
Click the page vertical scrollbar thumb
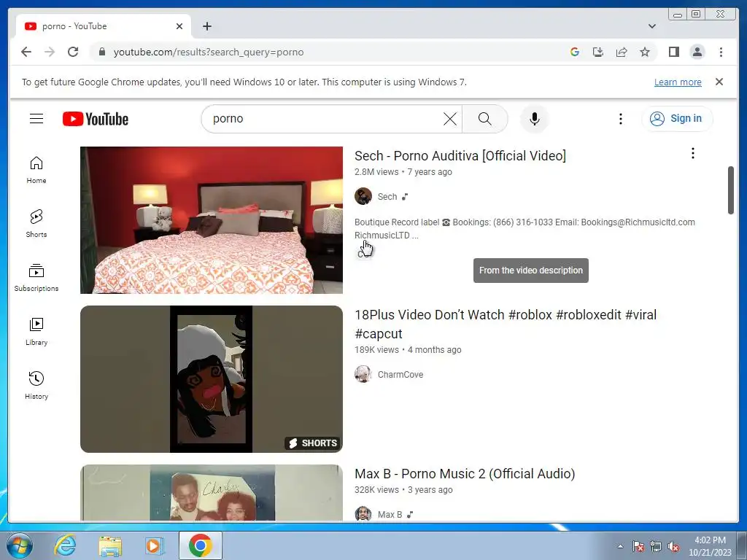(731, 190)
